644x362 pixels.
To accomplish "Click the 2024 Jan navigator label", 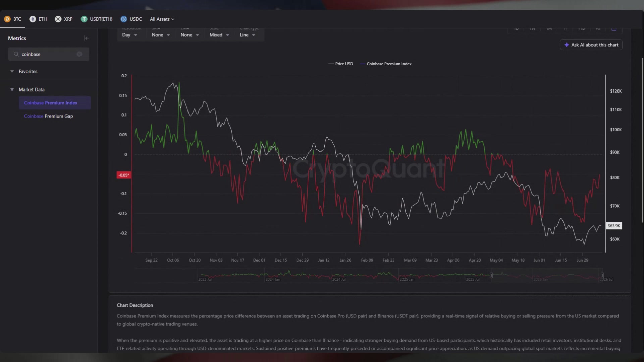I will click(273, 279).
